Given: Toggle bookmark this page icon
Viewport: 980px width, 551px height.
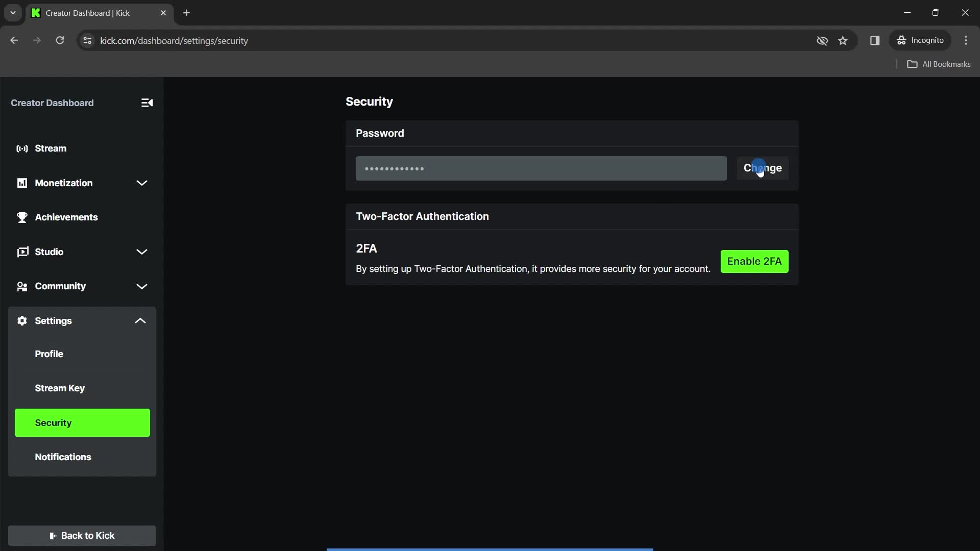Looking at the screenshot, I should pos(843,40).
